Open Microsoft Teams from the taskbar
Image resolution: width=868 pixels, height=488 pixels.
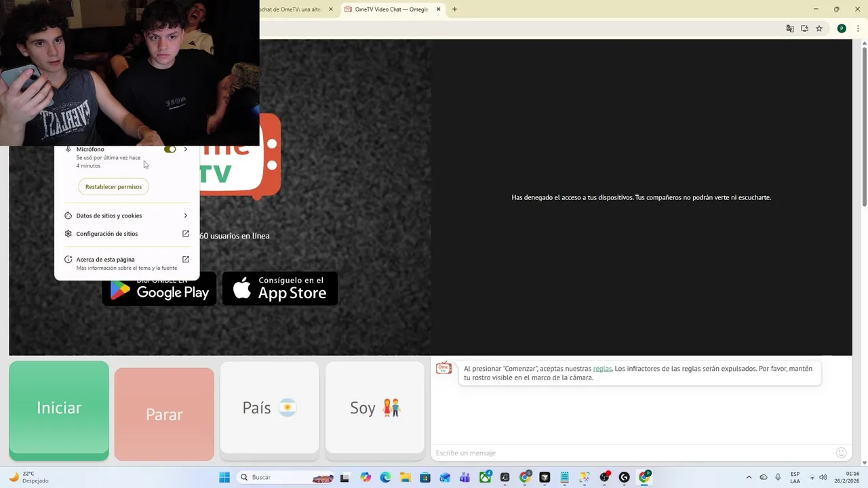tap(465, 477)
